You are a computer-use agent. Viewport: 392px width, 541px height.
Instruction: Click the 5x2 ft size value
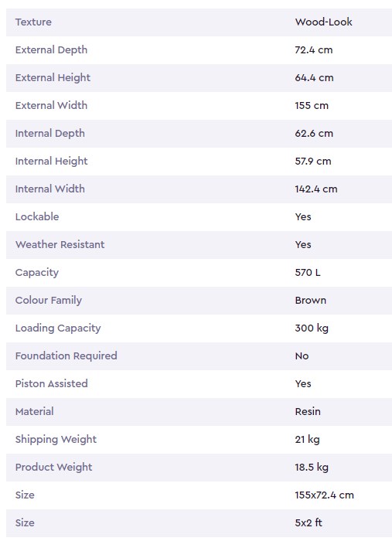tap(308, 522)
